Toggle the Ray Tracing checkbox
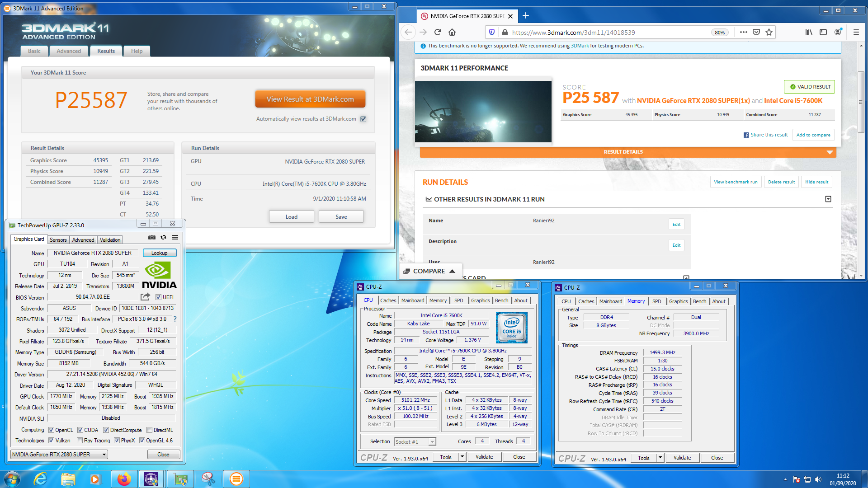868x488 pixels. (x=80, y=441)
